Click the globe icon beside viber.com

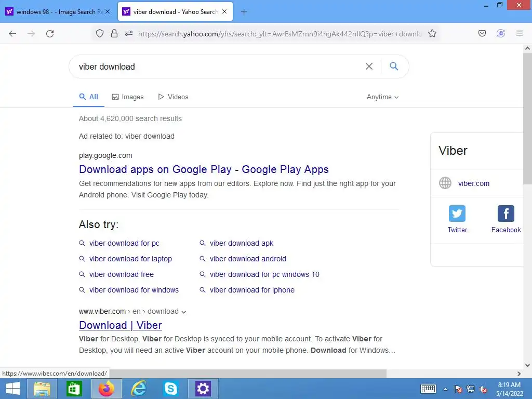[x=445, y=183]
